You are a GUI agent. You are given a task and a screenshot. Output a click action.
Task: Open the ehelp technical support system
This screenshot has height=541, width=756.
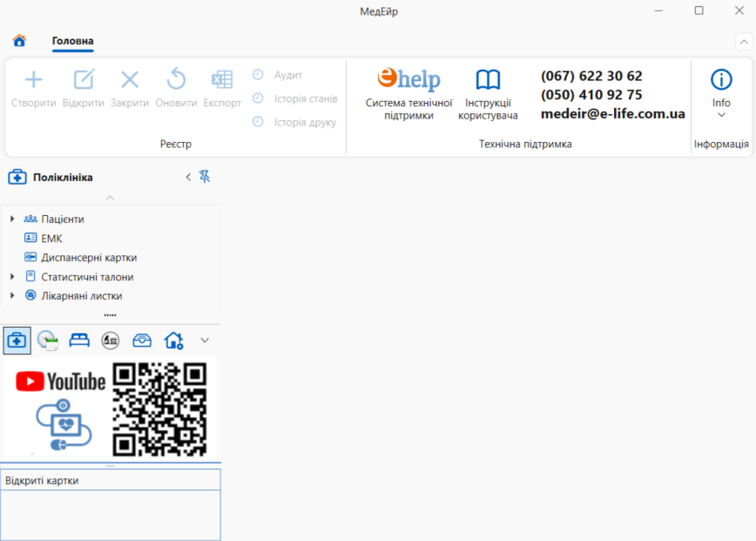pyautogui.click(x=408, y=78)
